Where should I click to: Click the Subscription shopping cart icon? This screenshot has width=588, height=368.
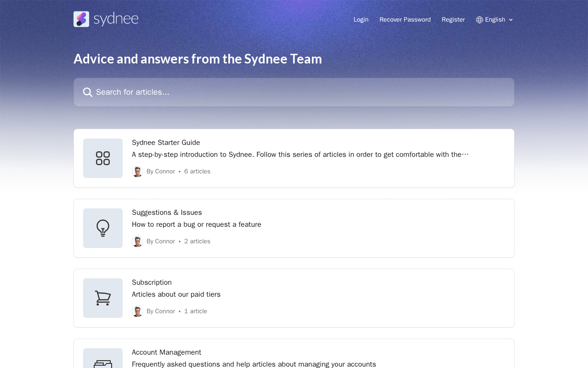click(103, 298)
